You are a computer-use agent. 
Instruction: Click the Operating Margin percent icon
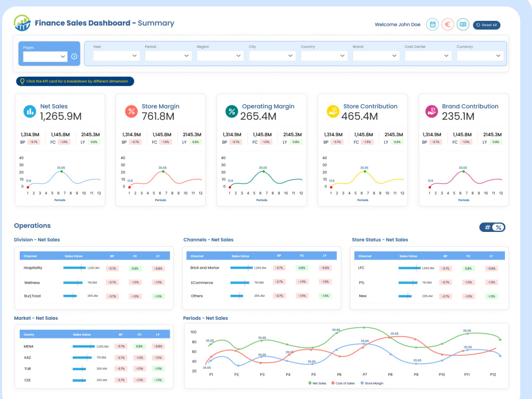point(232,111)
